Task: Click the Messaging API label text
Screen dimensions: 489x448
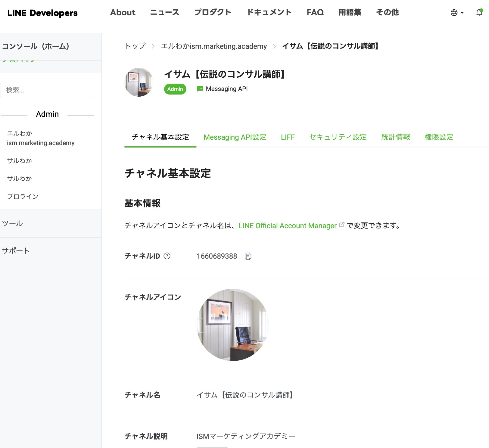Action: [227, 89]
